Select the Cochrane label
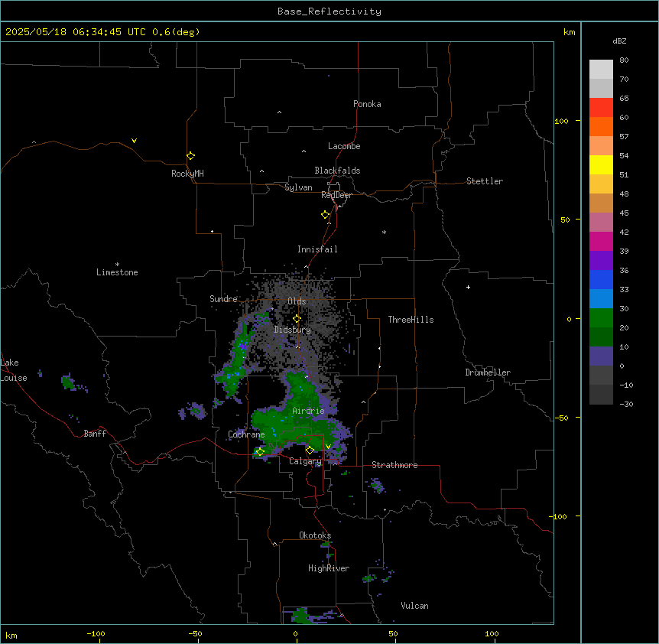The width and height of the screenshot is (659, 644). [246, 434]
